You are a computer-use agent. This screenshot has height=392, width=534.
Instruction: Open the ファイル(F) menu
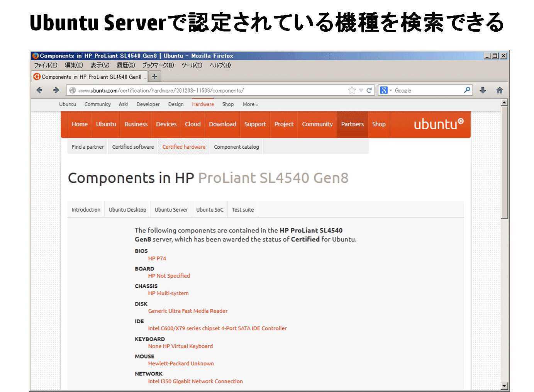[46, 65]
